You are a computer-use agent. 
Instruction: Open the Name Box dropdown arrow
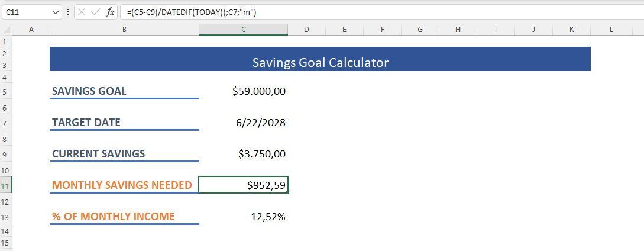[56, 13]
